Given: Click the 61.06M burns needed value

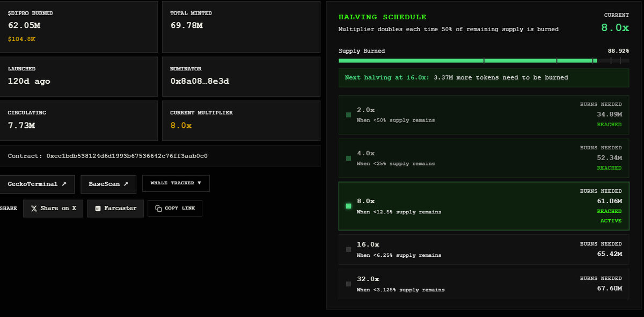Looking at the screenshot, I should tap(609, 201).
